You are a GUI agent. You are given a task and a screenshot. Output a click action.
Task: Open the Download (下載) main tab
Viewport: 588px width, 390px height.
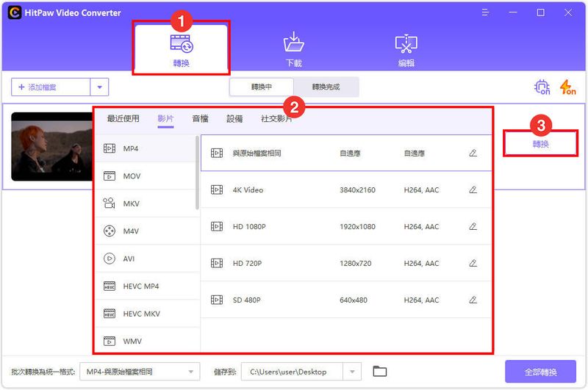click(293, 49)
